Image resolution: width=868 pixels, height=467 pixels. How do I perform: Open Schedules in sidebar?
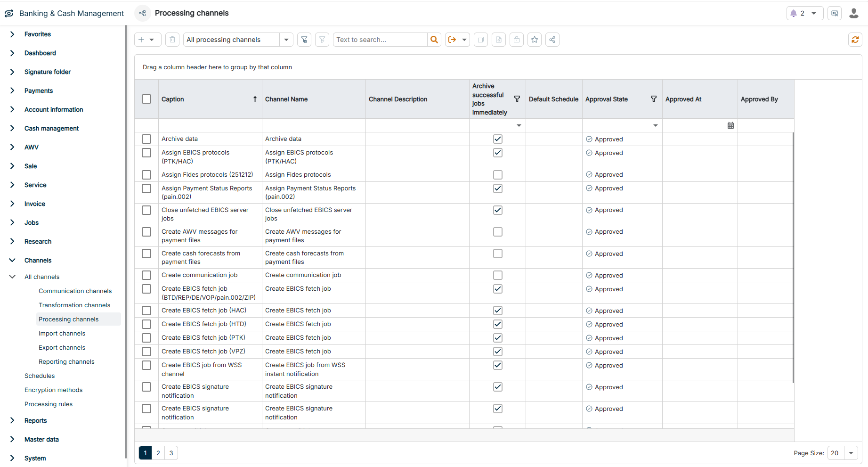(40, 376)
